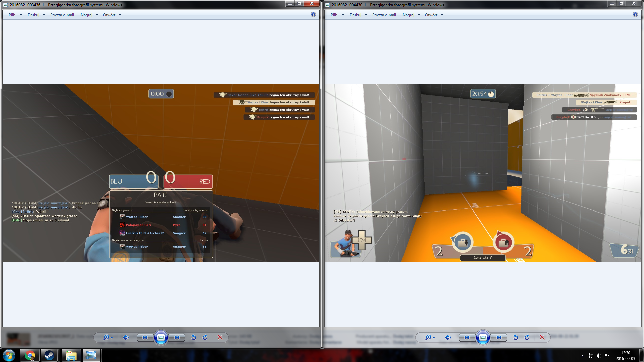Open volume control in system tray
This screenshot has width=644, height=362.
pos(599,356)
